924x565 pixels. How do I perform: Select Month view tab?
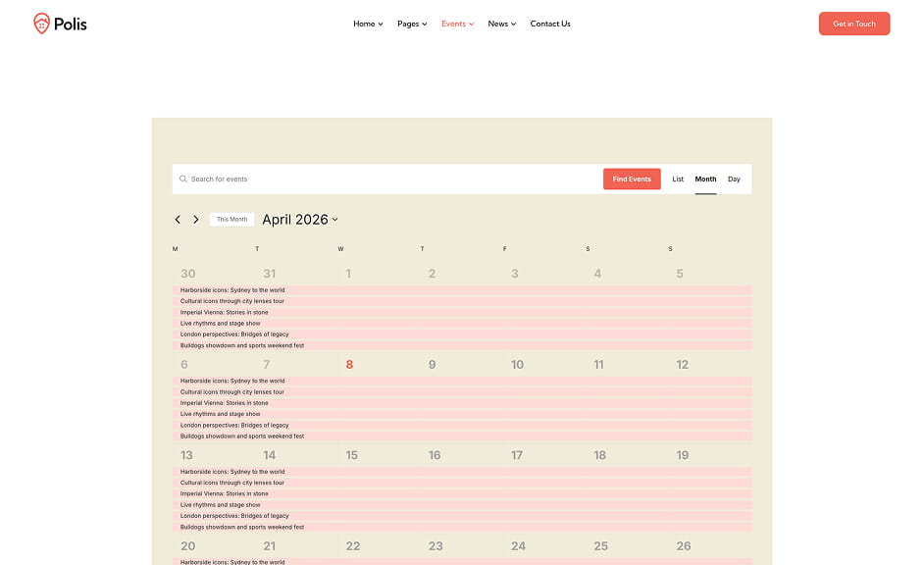pos(705,179)
